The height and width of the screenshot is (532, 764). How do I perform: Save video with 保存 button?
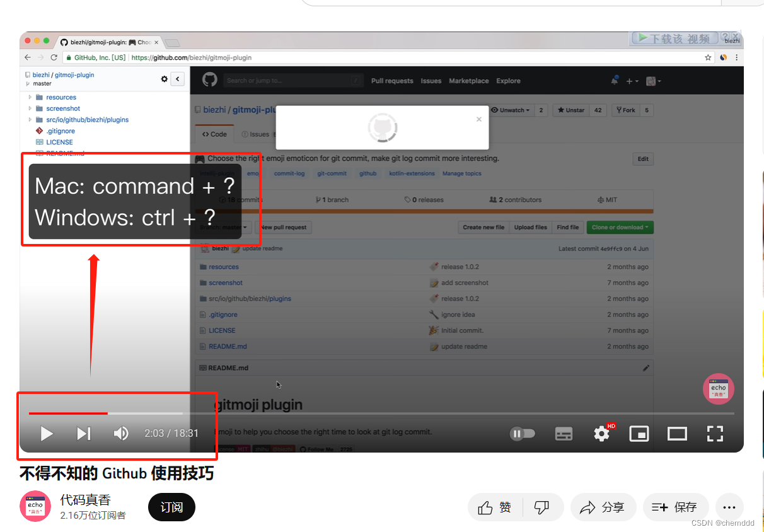click(675, 507)
